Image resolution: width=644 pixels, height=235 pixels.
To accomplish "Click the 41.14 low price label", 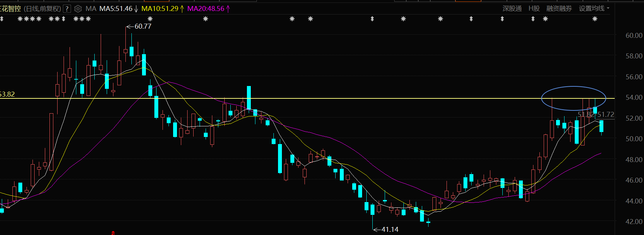I will pos(390,229).
